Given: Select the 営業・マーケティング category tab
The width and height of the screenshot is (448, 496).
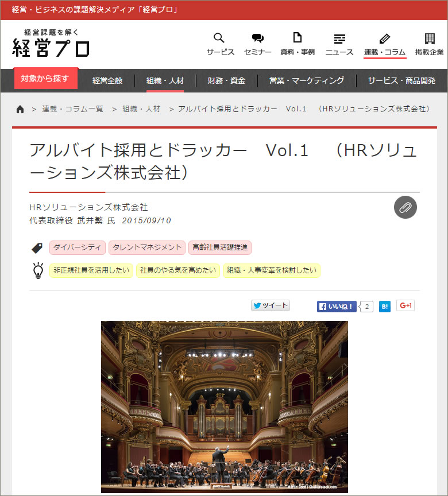Looking at the screenshot, I should point(307,81).
